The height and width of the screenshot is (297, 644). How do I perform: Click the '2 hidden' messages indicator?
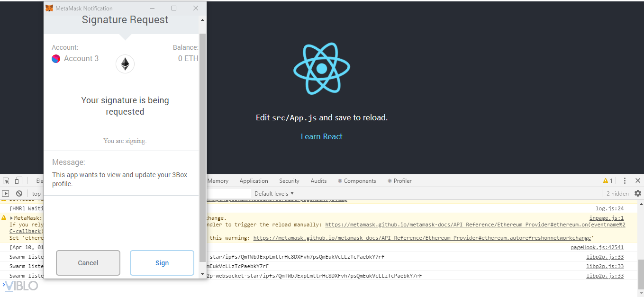(617, 193)
